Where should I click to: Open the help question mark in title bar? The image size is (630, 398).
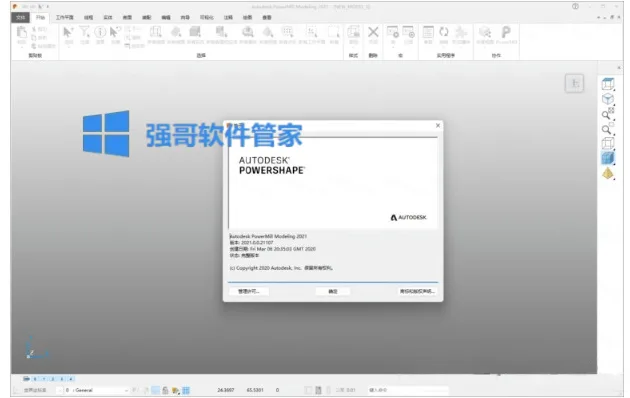[575, 6]
